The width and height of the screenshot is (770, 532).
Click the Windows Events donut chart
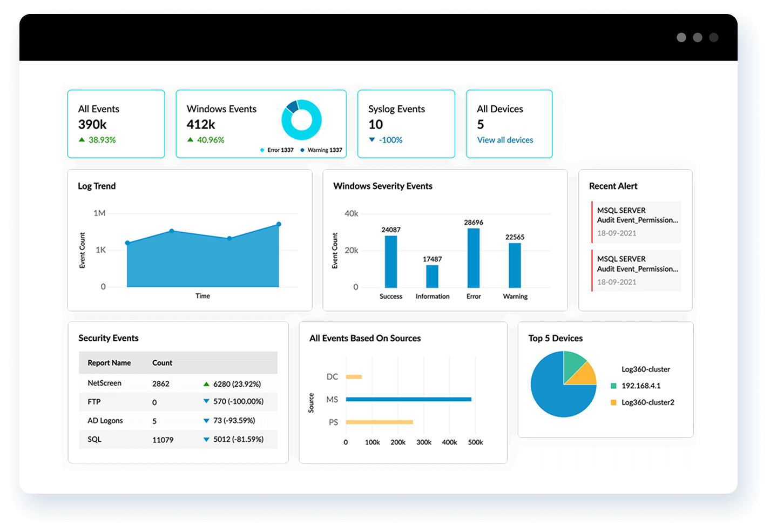coord(301,120)
